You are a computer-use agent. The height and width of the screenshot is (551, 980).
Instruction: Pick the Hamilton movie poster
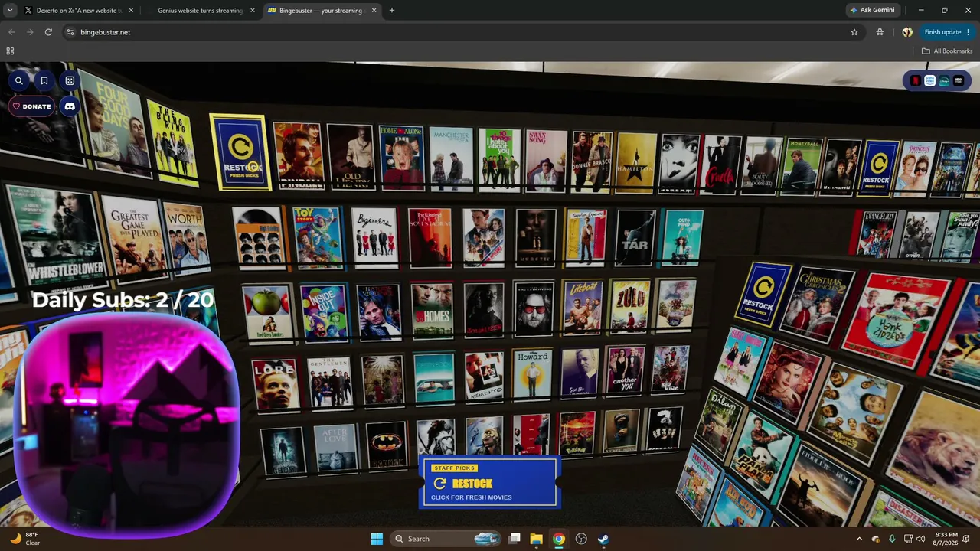[637, 163]
